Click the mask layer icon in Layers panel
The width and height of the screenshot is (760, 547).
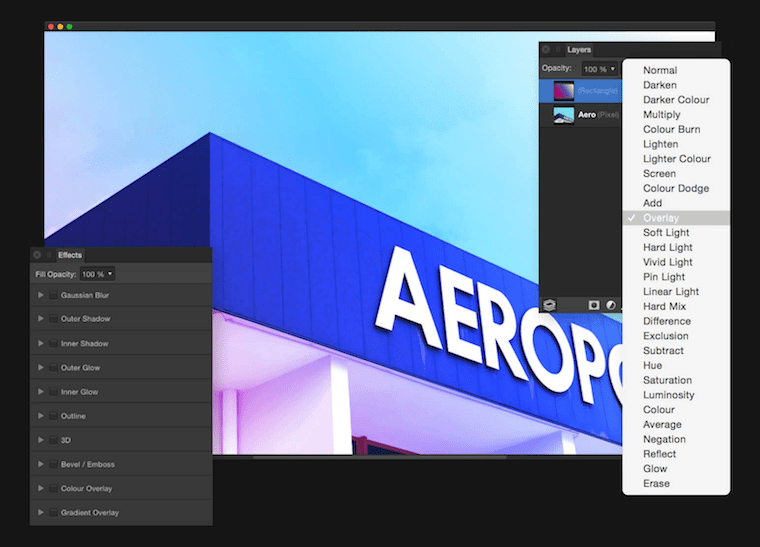594,305
